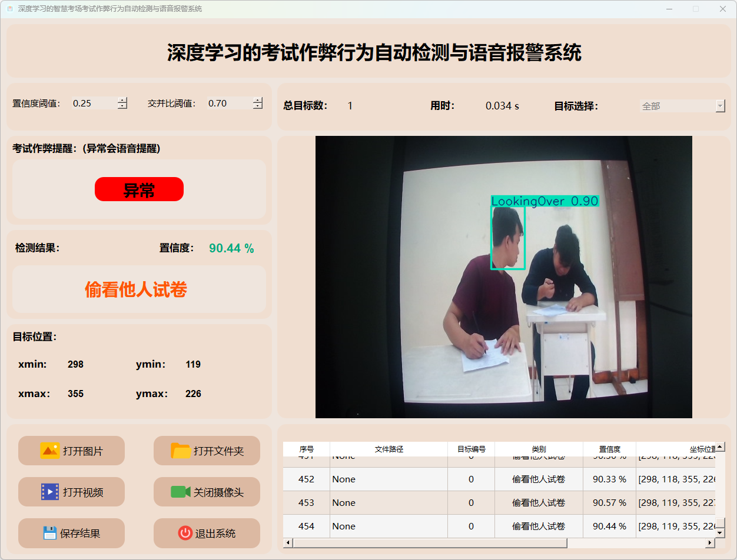Click the folder icon for Open Folder
This screenshot has width=737, height=560.
[x=181, y=451]
